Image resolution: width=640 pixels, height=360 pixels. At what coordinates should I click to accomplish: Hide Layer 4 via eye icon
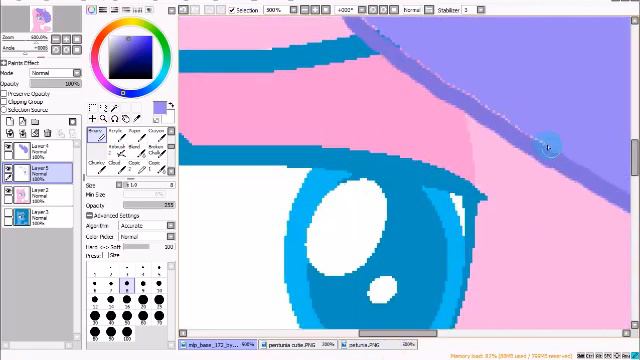[8, 146]
